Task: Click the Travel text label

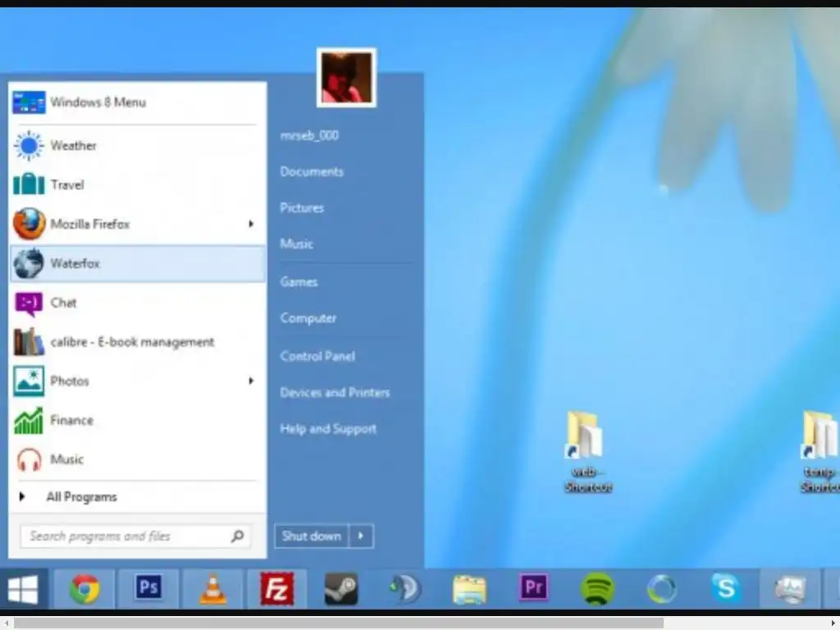Action: (x=67, y=185)
